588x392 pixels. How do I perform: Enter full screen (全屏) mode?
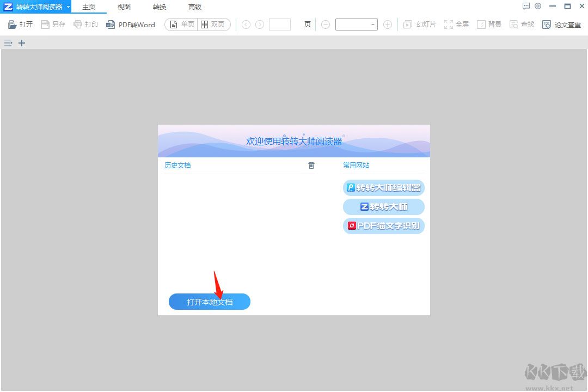456,24
